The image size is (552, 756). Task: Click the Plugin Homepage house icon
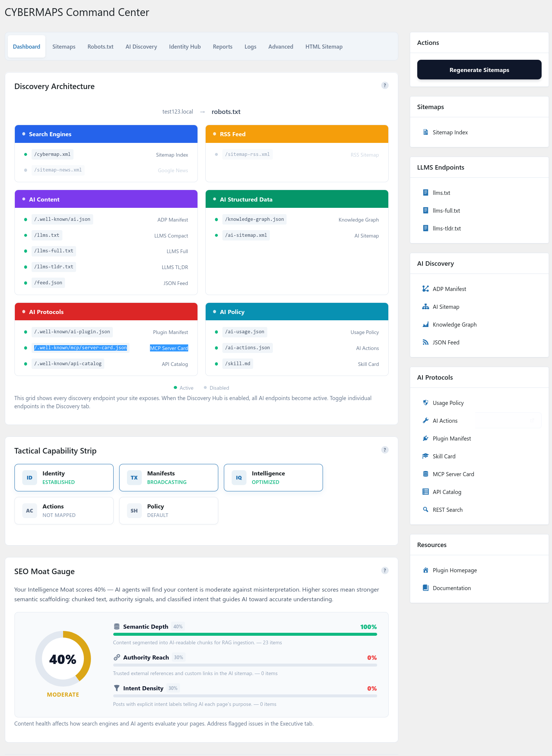425,570
